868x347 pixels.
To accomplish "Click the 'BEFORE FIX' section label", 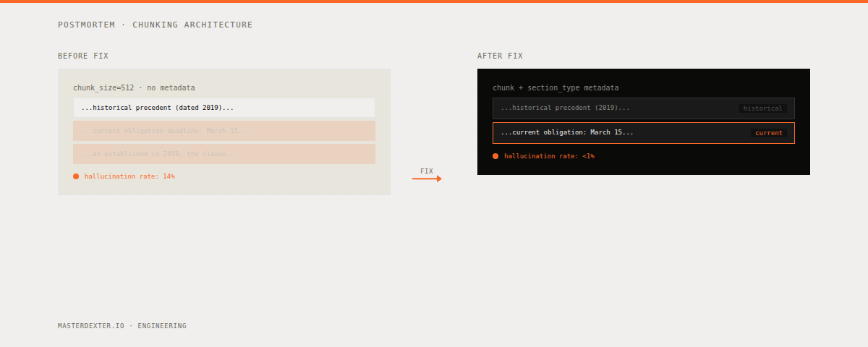I will (83, 56).
